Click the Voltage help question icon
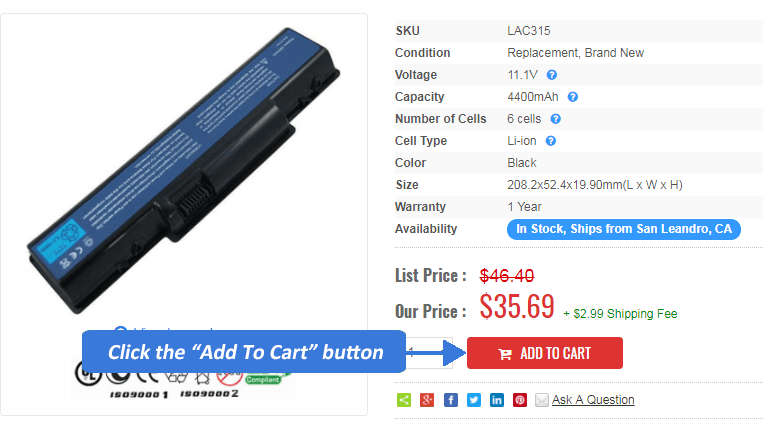Screen dimensions: 763x426 coord(551,75)
